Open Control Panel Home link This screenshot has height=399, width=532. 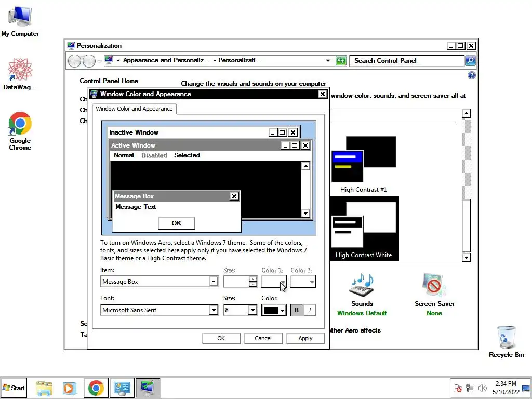109,81
